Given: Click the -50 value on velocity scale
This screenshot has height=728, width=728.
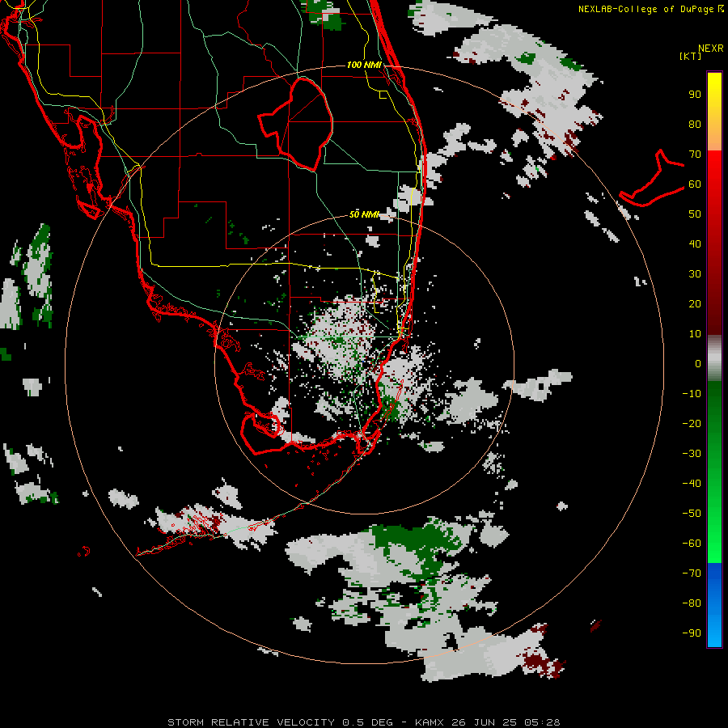Looking at the screenshot, I should click(x=692, y=514).
